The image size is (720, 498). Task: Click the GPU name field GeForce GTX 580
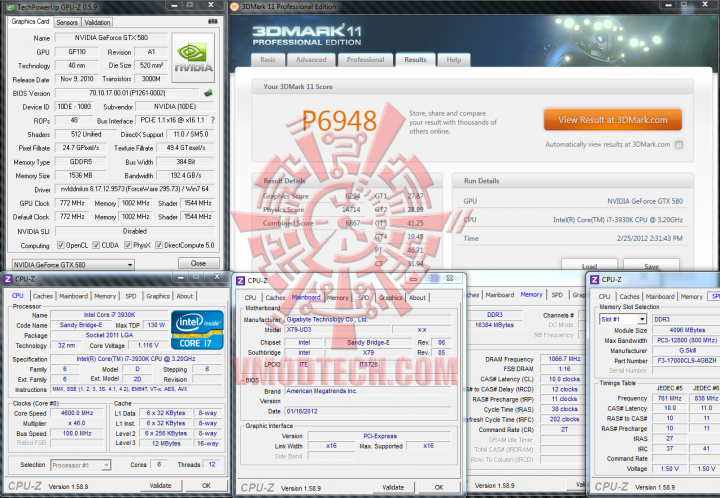tap(112, 38)
